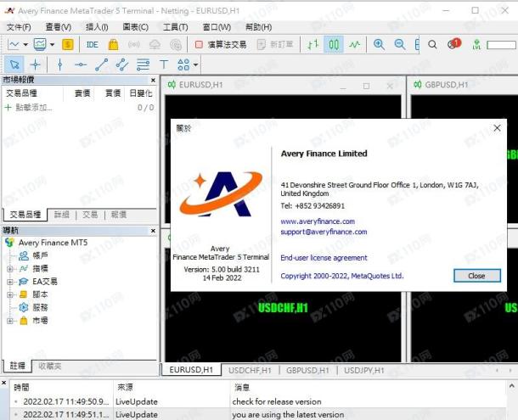Select the trendline drawing tool
The image size is (518, 420).
[101, 64]
